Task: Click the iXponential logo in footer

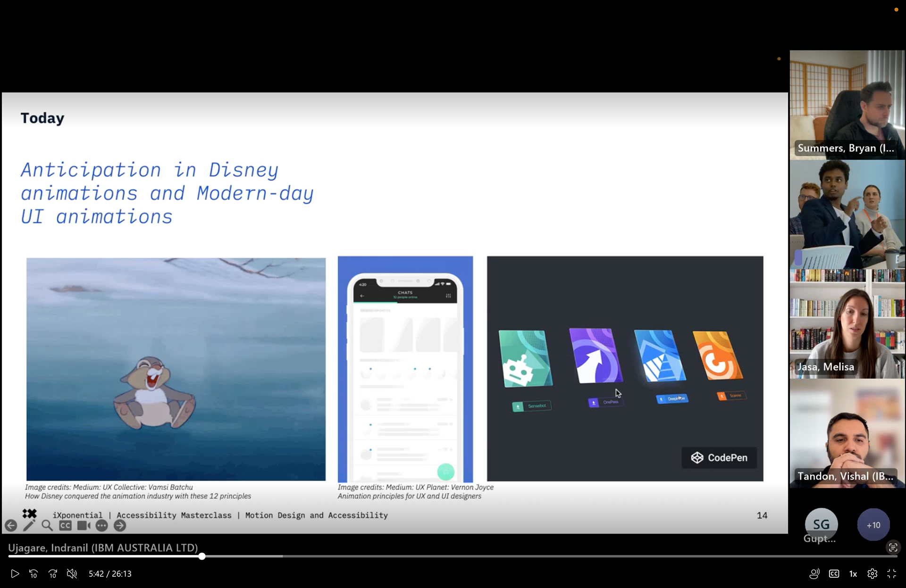Action: (29, 513)
